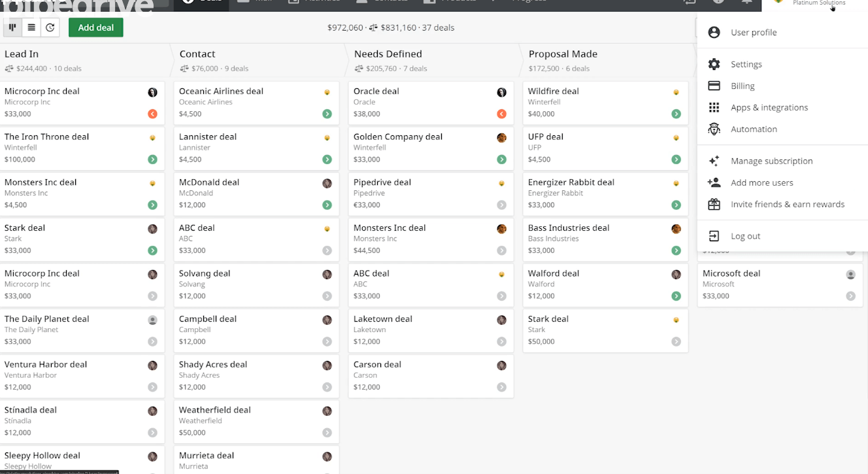Click the red overdue activity indicator on Microcorp Inc deal

click(x=152, y=113)
